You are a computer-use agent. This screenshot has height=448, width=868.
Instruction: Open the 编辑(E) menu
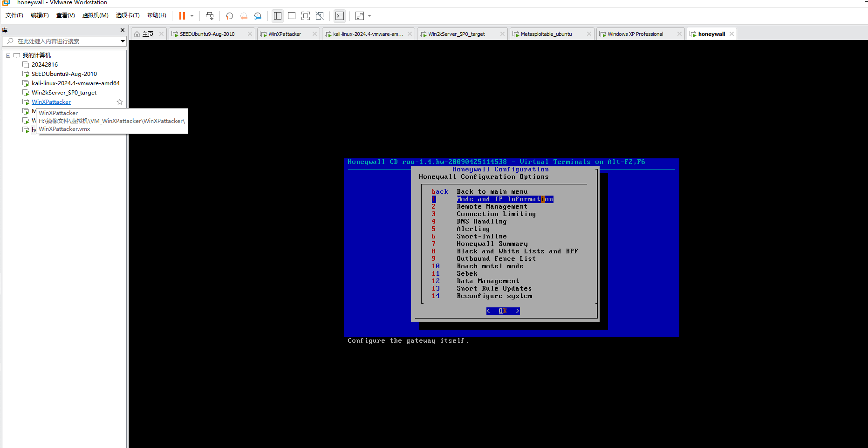point(40,15)
